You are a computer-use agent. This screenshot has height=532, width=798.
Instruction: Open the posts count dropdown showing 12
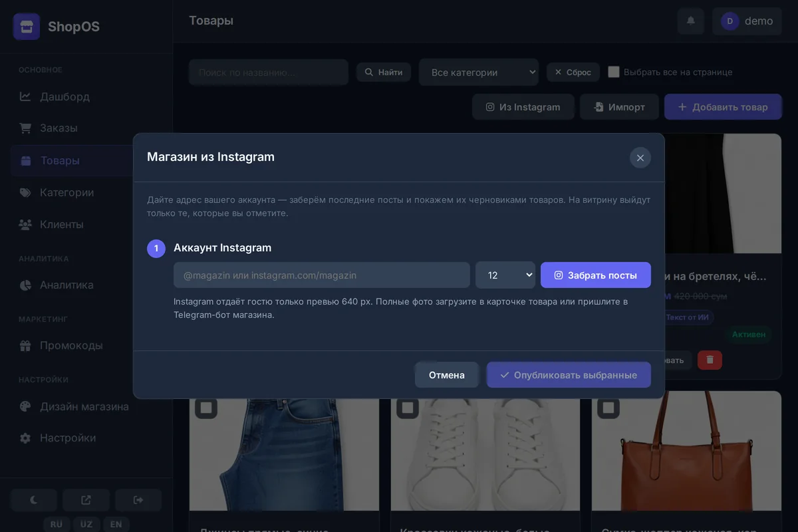pyautogui.click(x=505, y=275)
